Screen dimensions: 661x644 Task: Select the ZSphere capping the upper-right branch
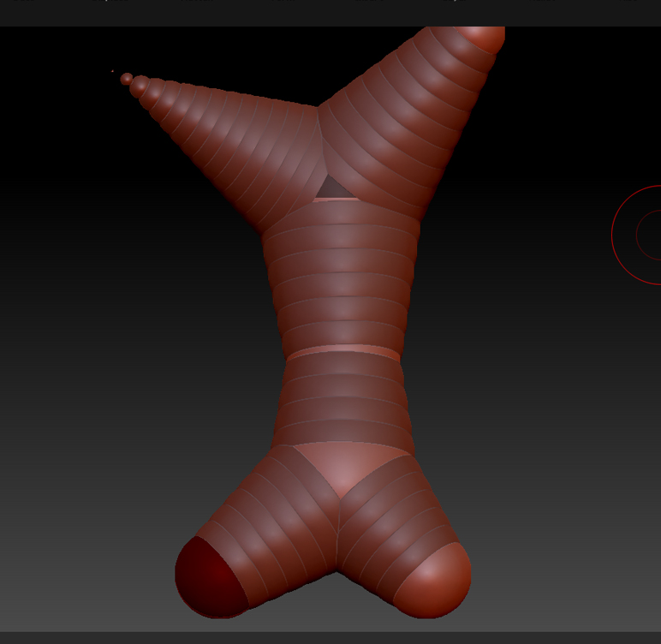point(481,39)
